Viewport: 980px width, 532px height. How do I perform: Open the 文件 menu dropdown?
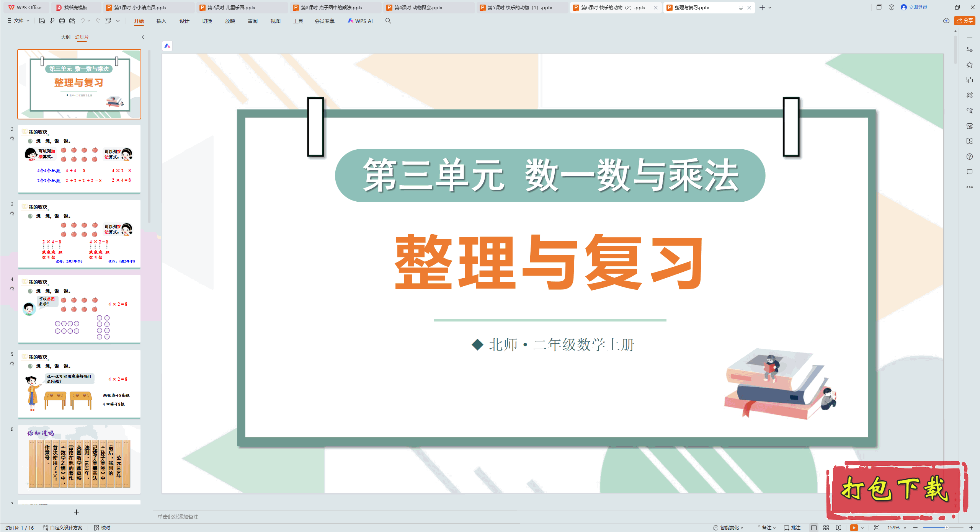click(19, 21)
